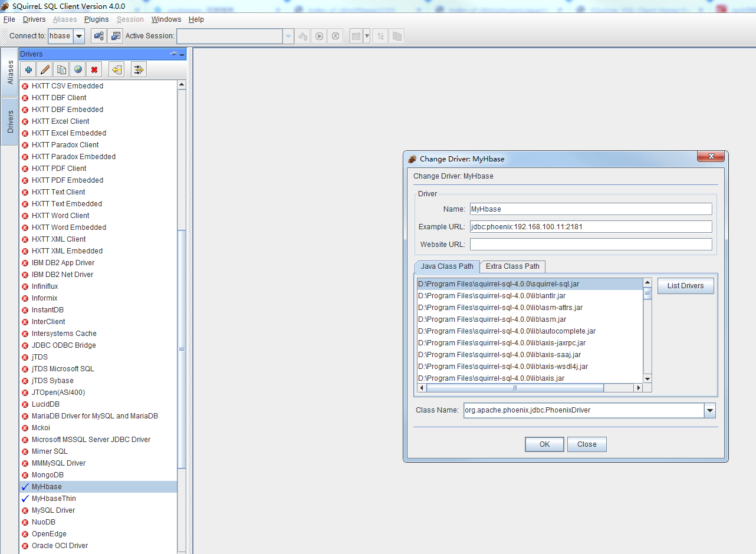The image size is (756, 554).
Task: Open the Drivers side tab
Action: coord(10,121)
